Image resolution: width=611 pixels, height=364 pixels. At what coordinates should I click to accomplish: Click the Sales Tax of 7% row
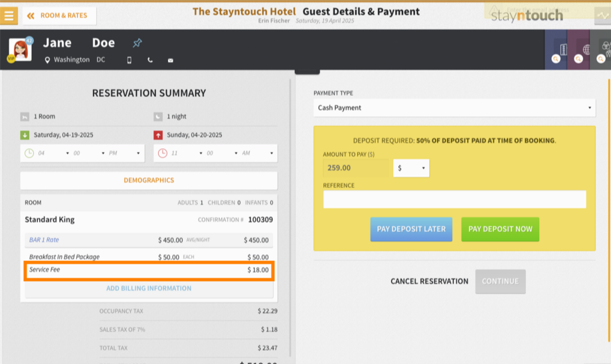click(x=188, y=329)
